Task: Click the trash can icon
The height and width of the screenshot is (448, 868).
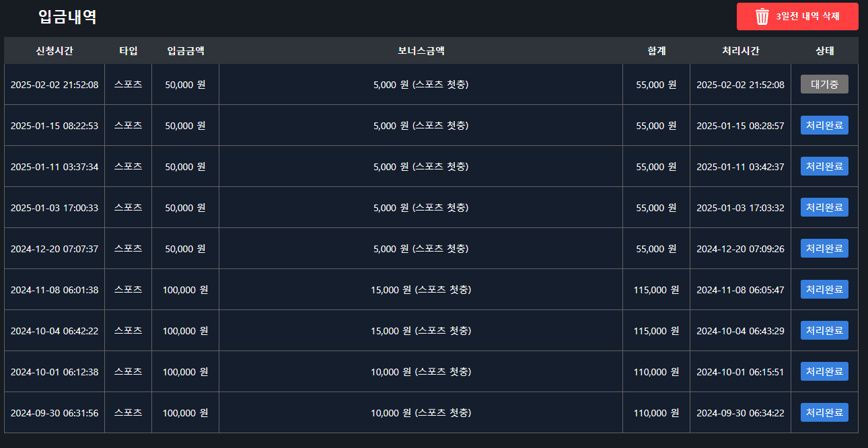Action: tap(762, 17)
